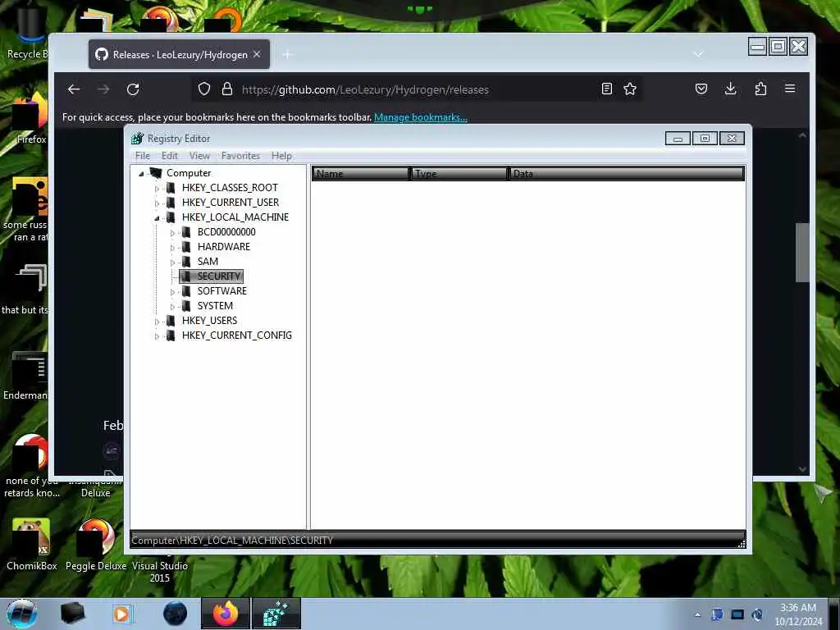Click the Firefox page scrollbar thumb
Viewport: 840px width, 630px height.
(802, 252)
